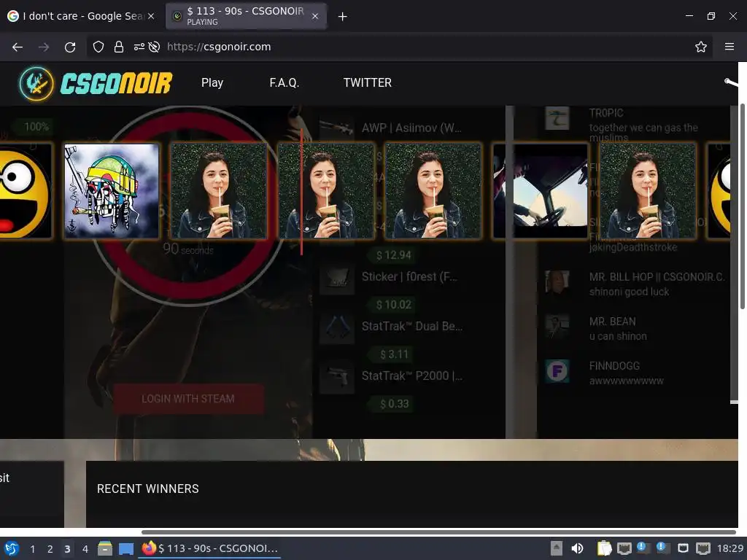Select the StatTrak P2000 item
The width and height of the screenshot is (747, 560).
coord(411,376)
